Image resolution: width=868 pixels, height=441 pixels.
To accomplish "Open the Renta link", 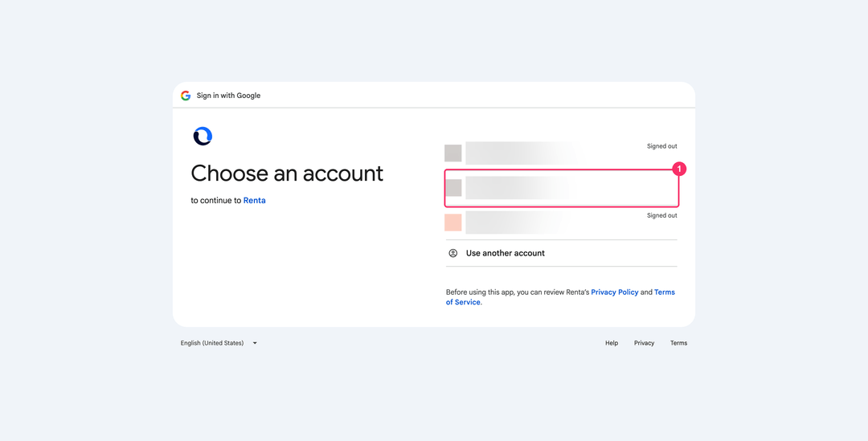I will (x=255, y=200).
